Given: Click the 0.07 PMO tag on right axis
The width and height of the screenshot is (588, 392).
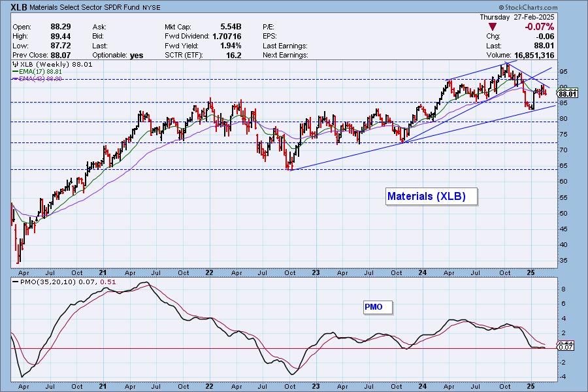Looking at the screenshot, I should click(x=566, y=348).
